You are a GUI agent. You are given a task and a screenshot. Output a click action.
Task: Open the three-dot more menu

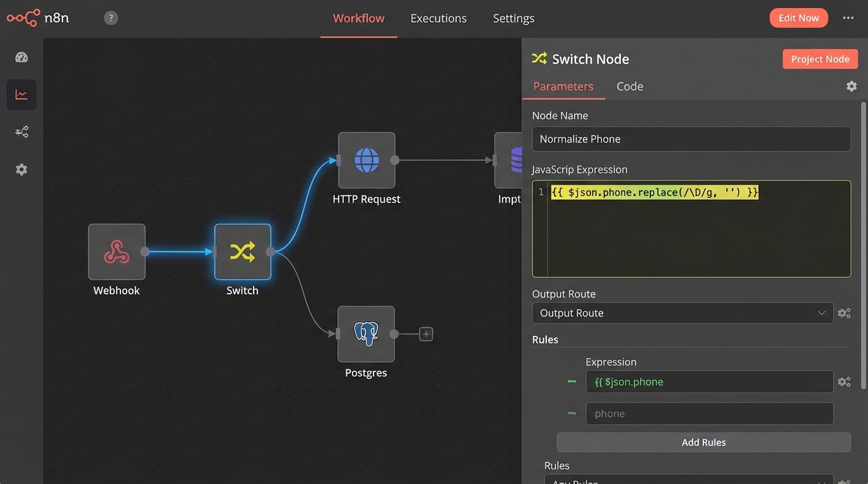(x=848, y=18)
